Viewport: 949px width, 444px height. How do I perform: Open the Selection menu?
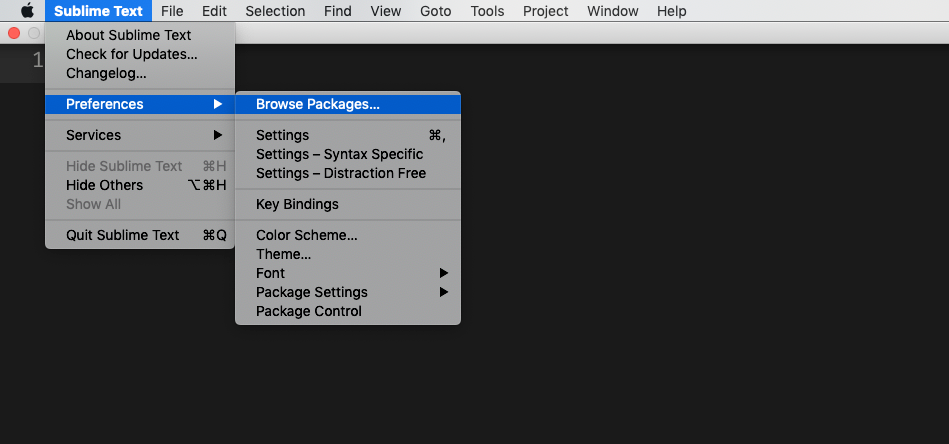coord(275,11)
